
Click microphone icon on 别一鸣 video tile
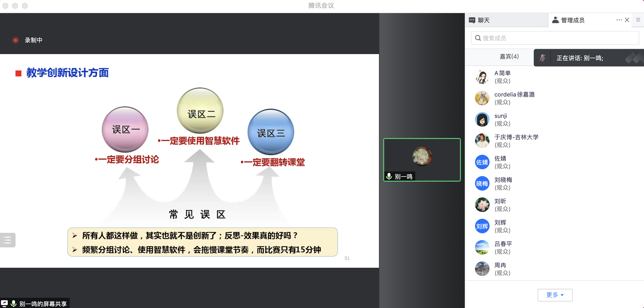click(x=389, y=177)
